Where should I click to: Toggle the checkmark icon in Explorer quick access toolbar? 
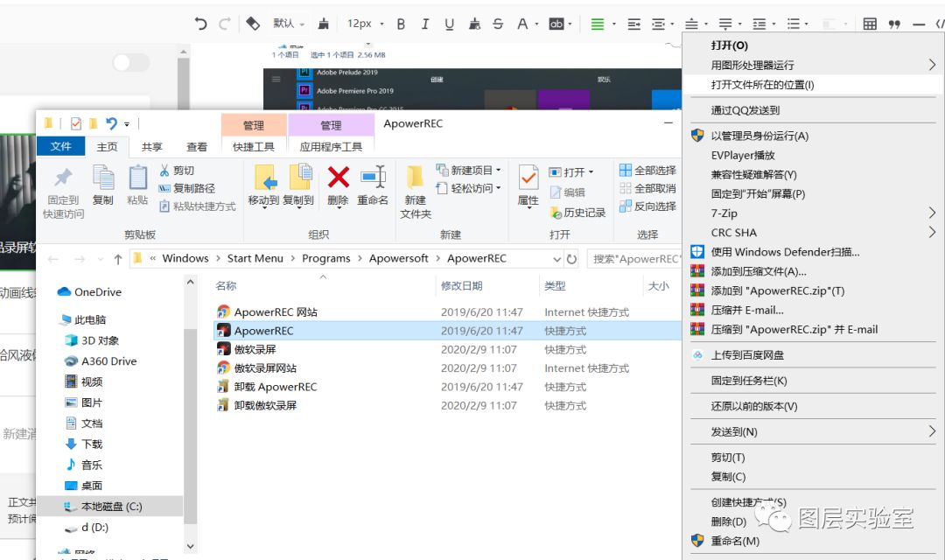(x=76, y=123)
